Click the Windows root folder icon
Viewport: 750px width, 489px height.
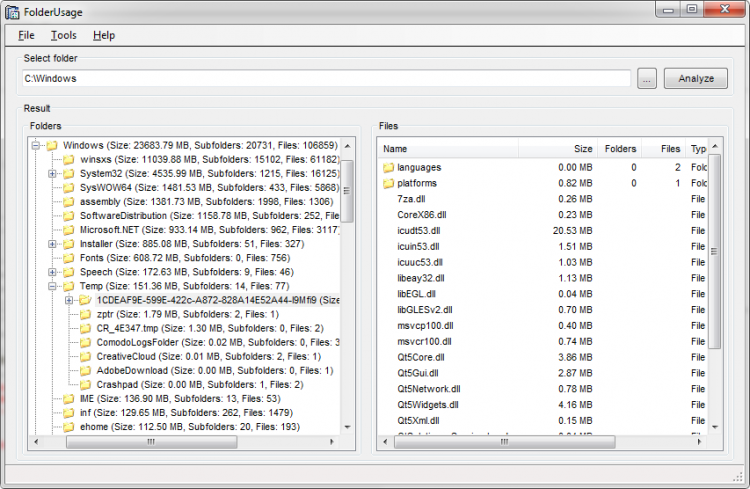pyautogui.click(x=52, y=145)
